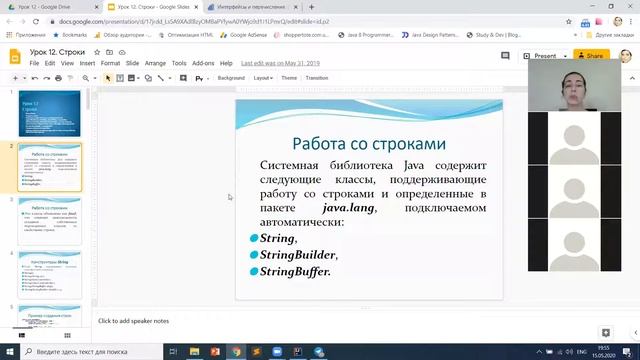The image size is (640, 360).
Task: Click the Windows taskbar search box
Action: (x=91, y=351)
